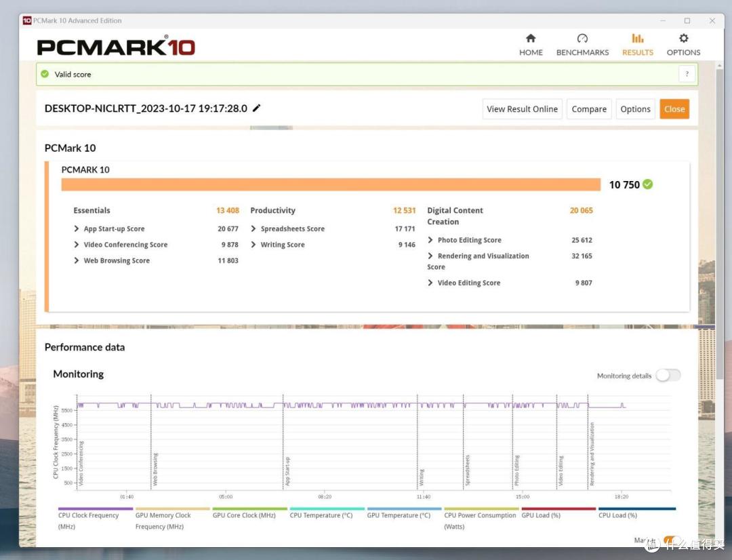Open the BENCHMARKS tab
The image size is (732, 560).
tap(582, 45)
